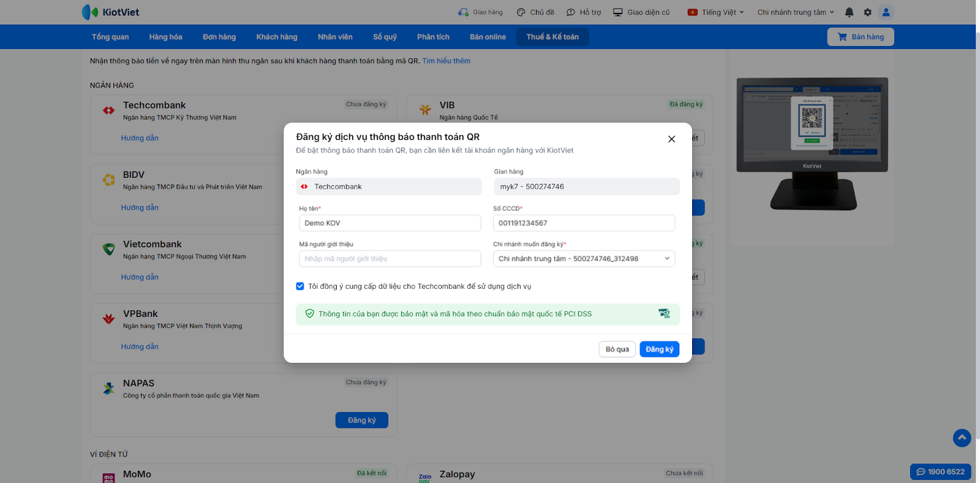Click Techcombank's Chưa đăng ký status badge
This screenshot has height=483, width=980.
click(366, 104)
